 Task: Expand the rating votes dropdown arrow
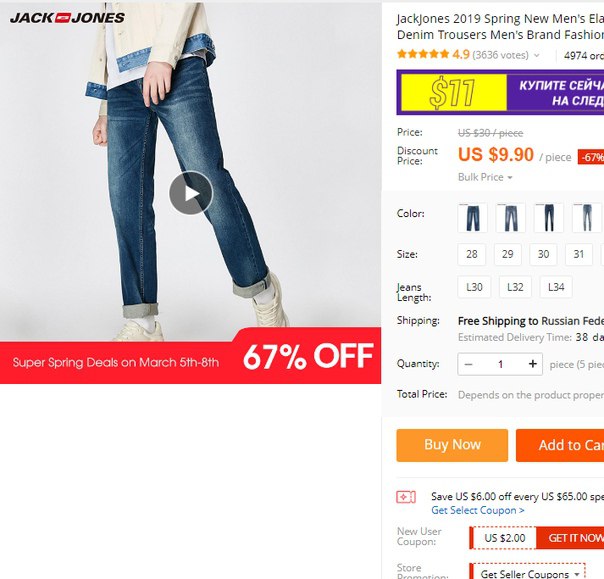pyautogui.click(x=536, y=55)
